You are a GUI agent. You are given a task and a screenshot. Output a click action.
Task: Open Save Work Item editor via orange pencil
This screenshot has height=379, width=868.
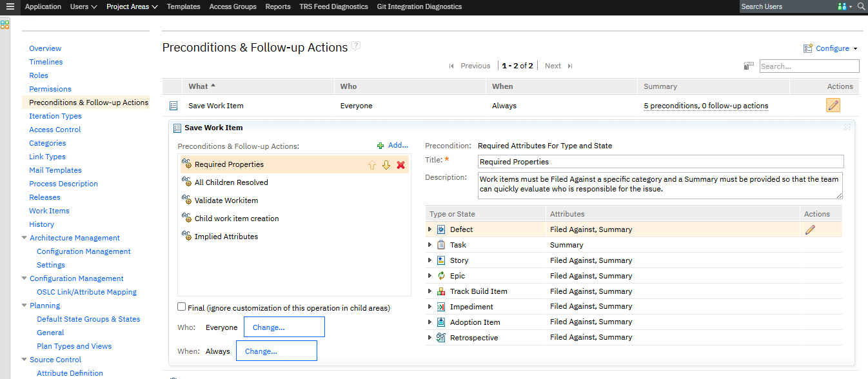pyautogui.click(x=833, y=104)
